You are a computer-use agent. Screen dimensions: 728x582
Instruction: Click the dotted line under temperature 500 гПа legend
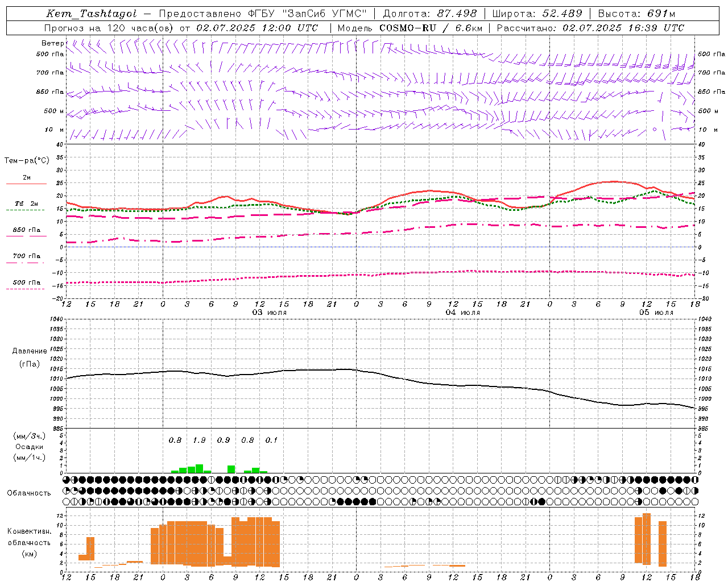point(25,289)
